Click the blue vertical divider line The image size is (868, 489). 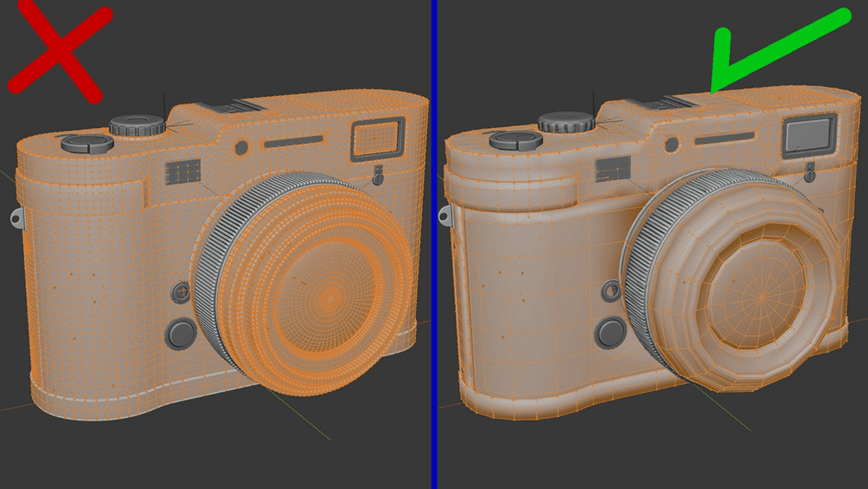[434, 244]
